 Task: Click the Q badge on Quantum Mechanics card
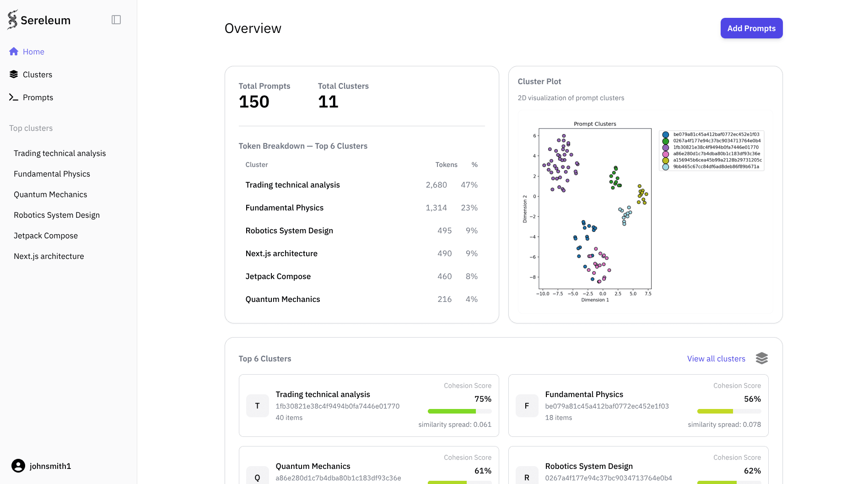tap(257, 476)
